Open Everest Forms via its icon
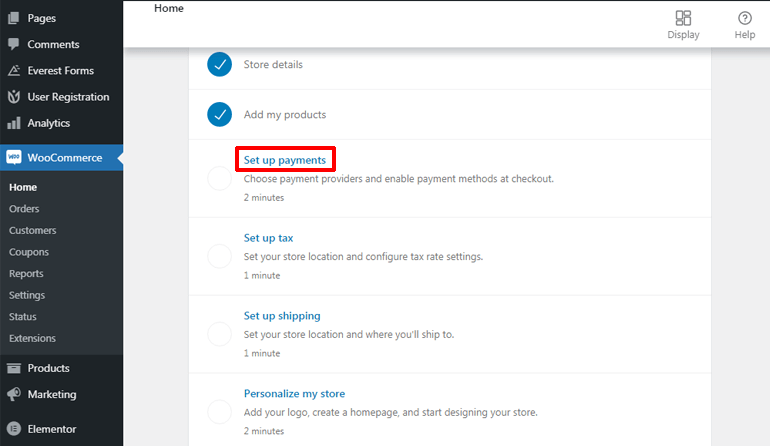 tap(14, 71)
